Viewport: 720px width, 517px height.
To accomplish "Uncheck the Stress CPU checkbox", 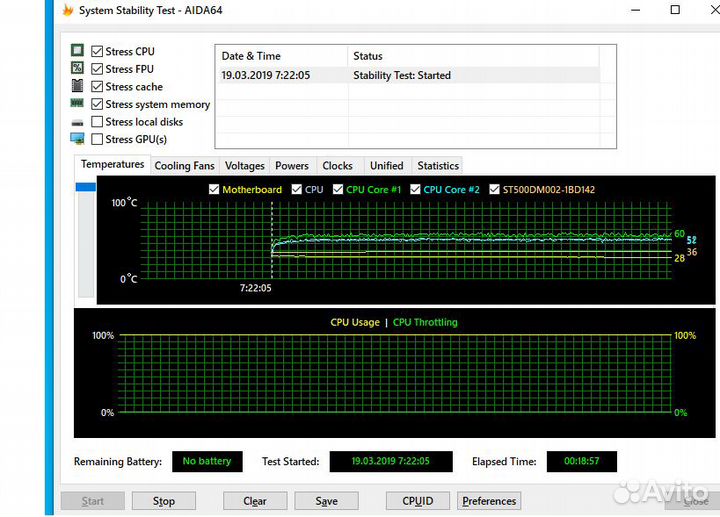I will 97,51.
